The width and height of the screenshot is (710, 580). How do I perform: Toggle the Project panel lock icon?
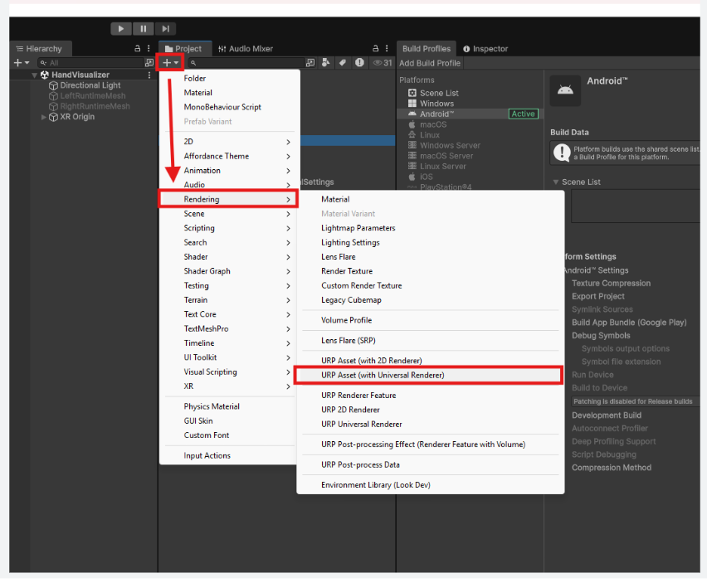(375, 48)
